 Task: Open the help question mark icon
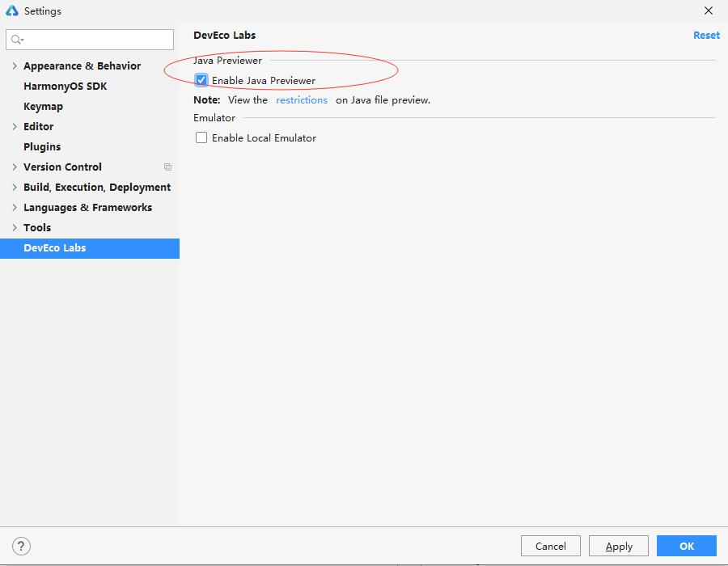[x=21, y=546]
